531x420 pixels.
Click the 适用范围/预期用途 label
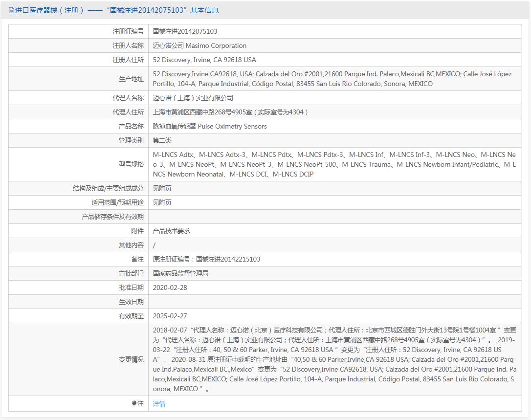(x=117, y=202)
